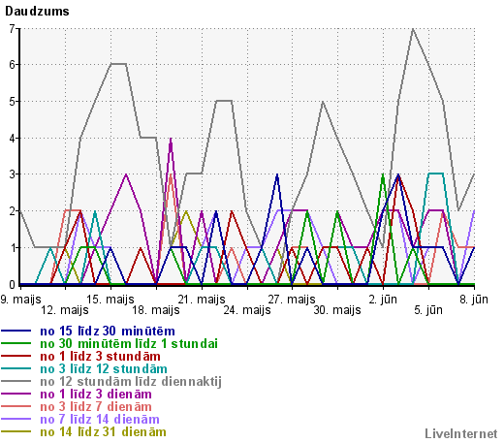Click the 'no 3 līdz 7 dienām' legend label
The width and height of the screenshot is (504, 443).
coord(96,407)
